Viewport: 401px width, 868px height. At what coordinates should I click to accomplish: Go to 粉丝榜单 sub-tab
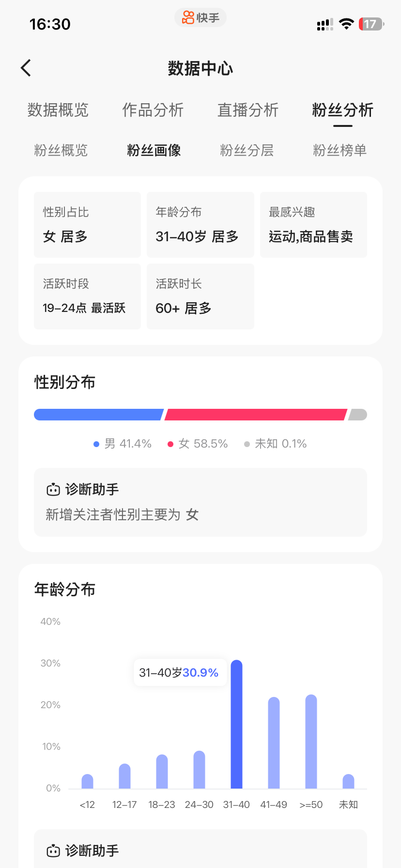(x=340, y=150)
